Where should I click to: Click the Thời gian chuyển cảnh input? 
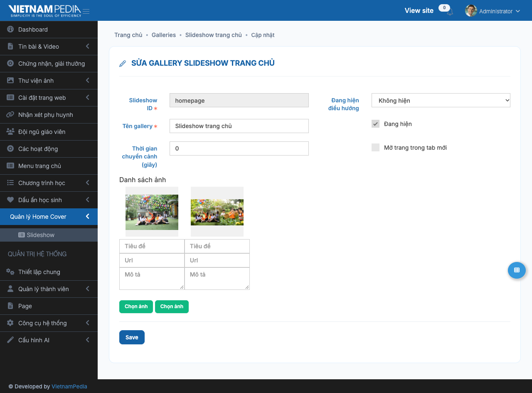point(239,148)
